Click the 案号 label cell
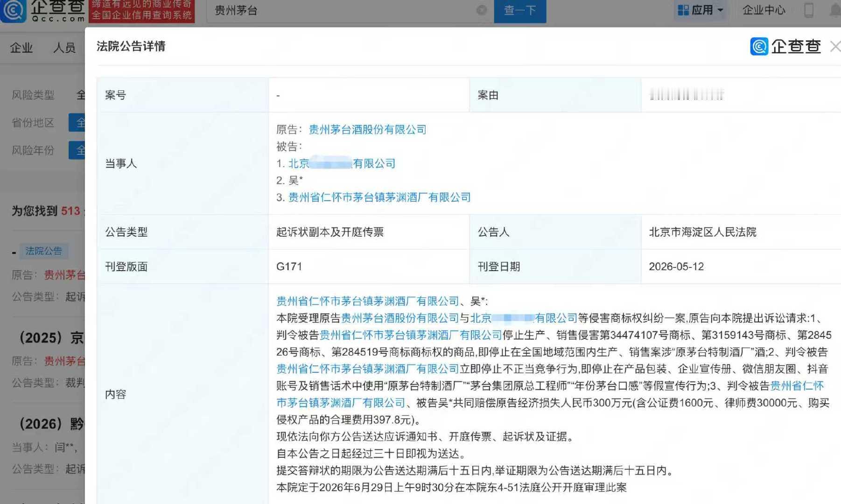This screenshot has height=504, width=841. (x=182, y=95)
